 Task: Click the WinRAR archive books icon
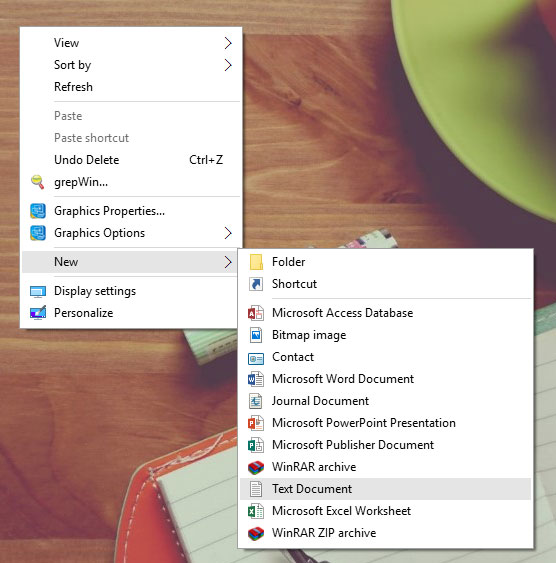(x=256, y=467)
